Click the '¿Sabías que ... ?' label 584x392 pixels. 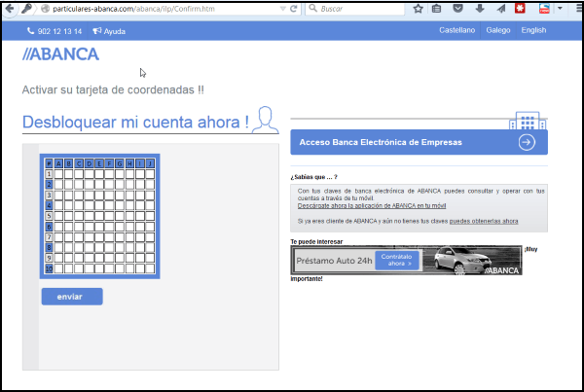pyautogui.click(x=313, y=177)
